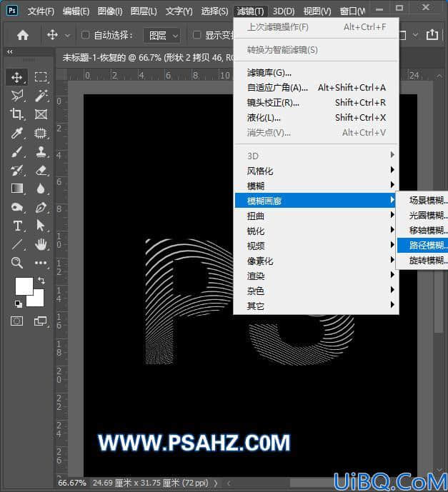Expand the 模糊 submenu
The image size is (448, 492).
[x=317, y=186]
